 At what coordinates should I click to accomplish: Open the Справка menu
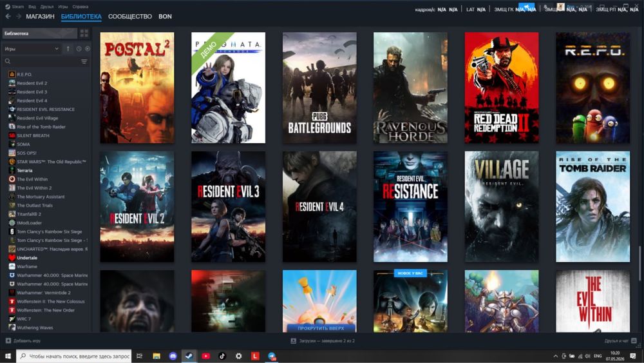(x=80, y=6)
